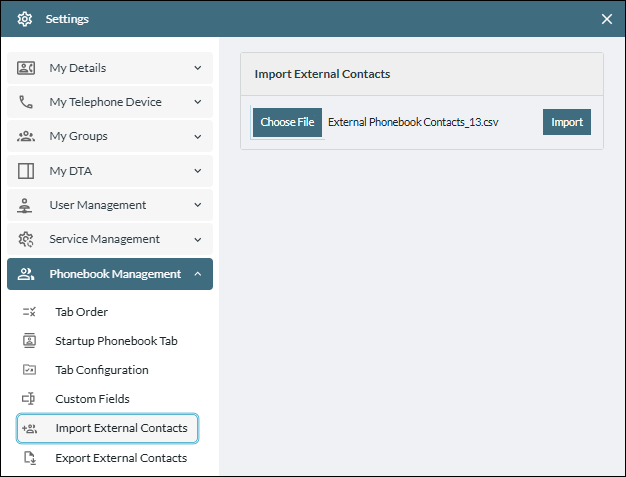The image size is (626, 477).
Task: Click the User Management person icon
Action: (26, 205)
